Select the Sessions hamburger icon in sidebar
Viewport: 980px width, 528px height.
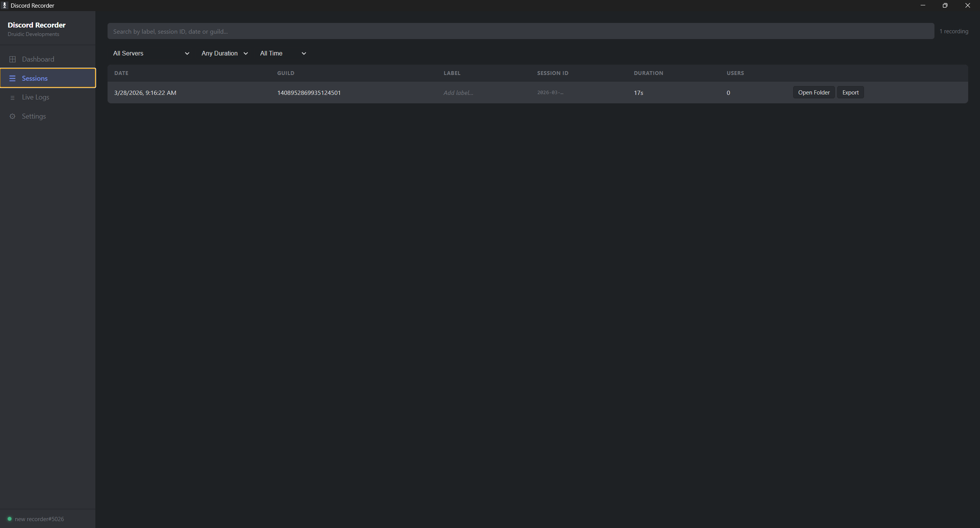click(13, 78)
